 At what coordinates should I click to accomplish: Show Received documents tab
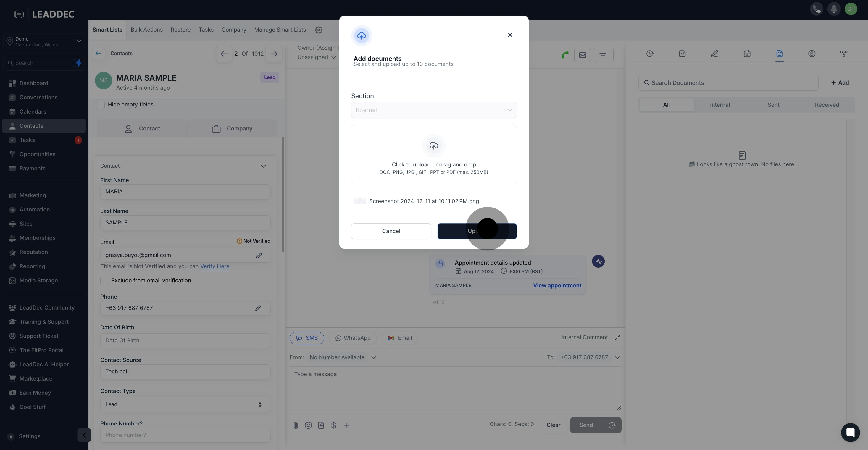827,105
